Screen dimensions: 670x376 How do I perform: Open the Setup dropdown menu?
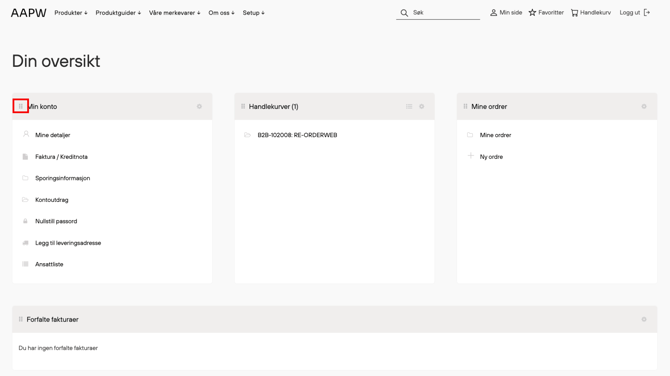[x=253, y=13]
